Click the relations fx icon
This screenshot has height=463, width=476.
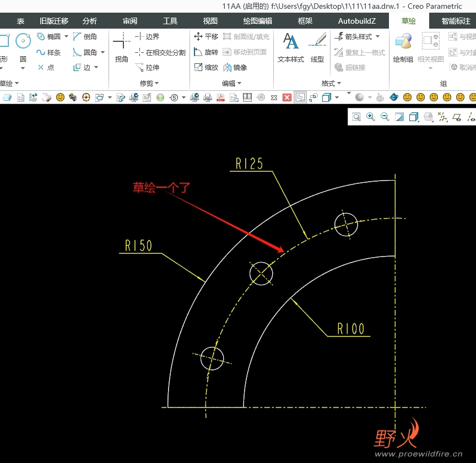(x=261, y=97)
